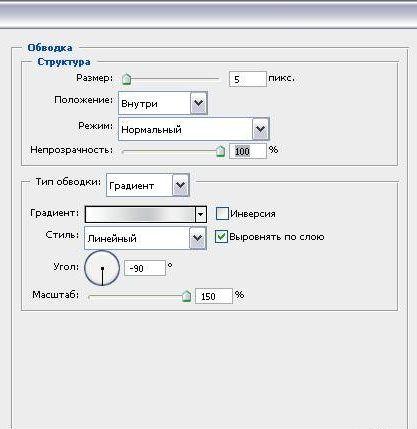The height and width of the screenshot is (429, 417).
Task: Click the Непрозрачность label text
Action: point(71,150)
